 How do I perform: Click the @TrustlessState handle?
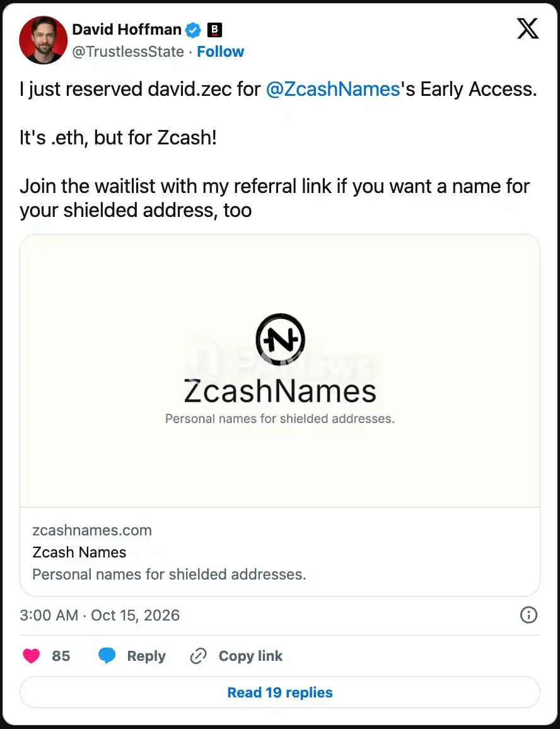click(128, 52)
